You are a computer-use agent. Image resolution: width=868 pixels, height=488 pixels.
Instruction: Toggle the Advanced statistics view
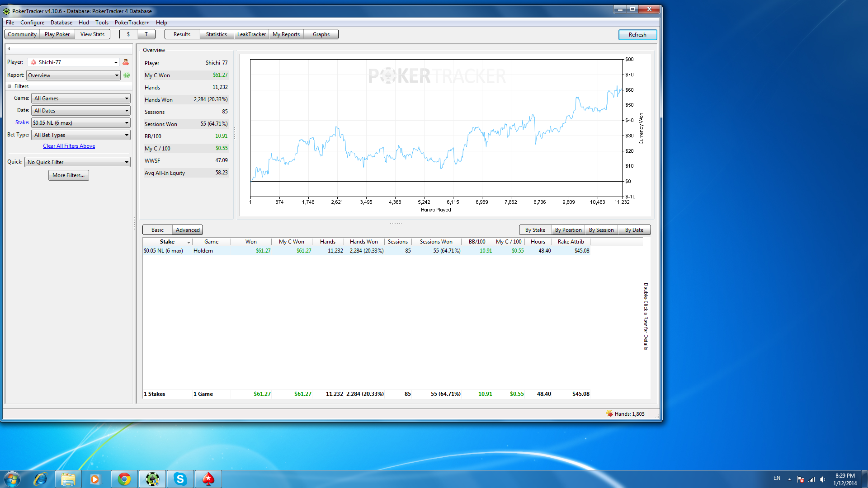[188, 230]
